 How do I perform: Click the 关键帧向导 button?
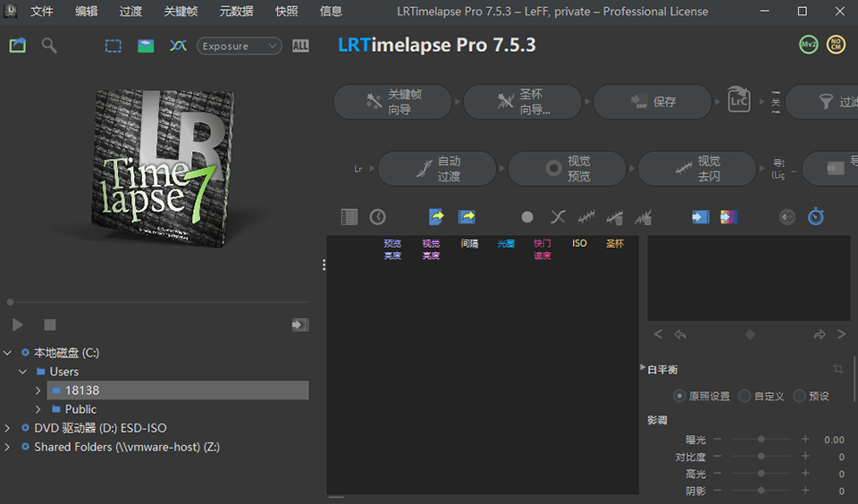pyautogui.click(x=392, y=102)
